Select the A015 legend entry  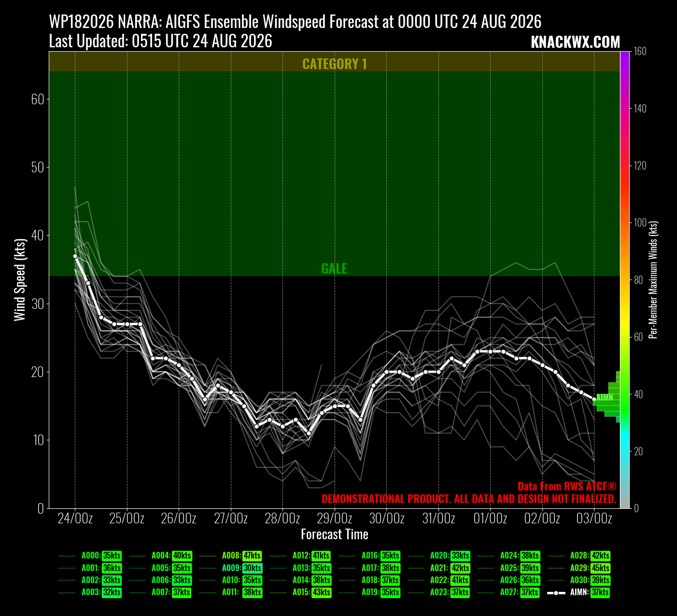click(x=300, y=592)
